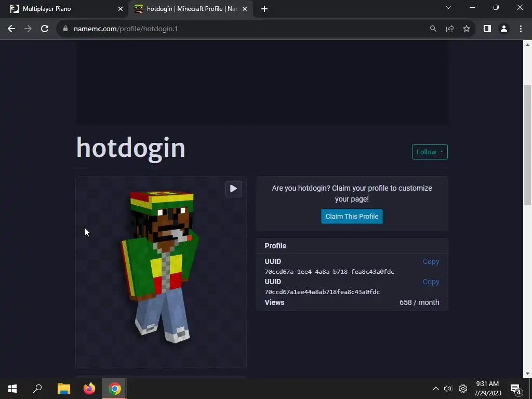
Task: Switch to the Multiplayer Piano tab
Action: click(64, 9)
